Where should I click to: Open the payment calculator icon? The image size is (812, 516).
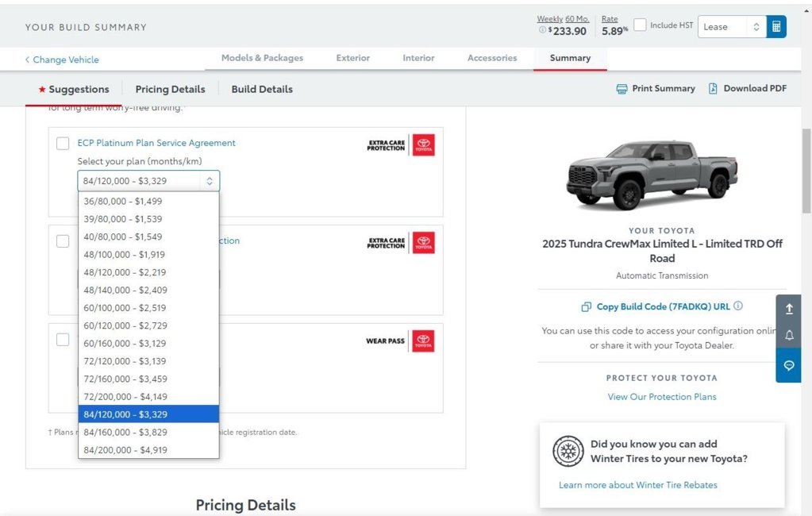[x=776, y=27]
